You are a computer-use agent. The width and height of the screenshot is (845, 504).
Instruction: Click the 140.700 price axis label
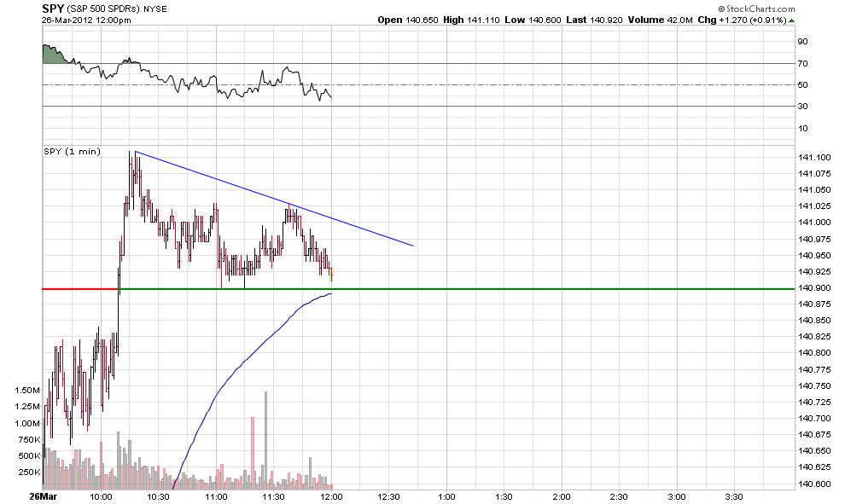pos(814,418)
